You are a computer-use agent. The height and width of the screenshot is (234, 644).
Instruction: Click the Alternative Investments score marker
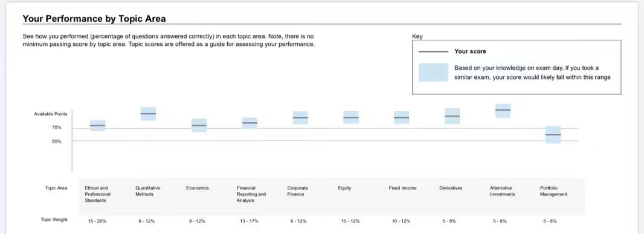[x=503, y=110]
